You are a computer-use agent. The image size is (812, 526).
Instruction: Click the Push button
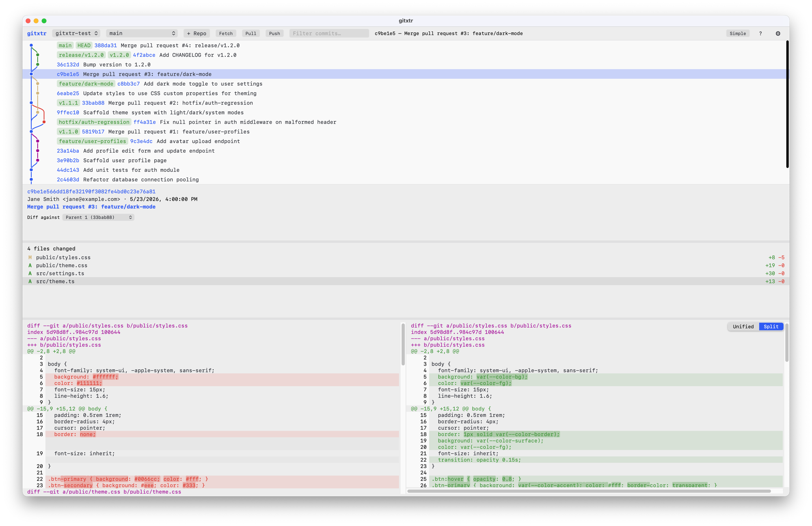274,34
